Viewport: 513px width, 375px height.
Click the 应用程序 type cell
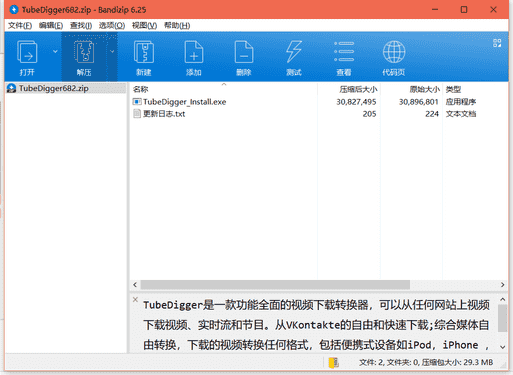point(461,102)
